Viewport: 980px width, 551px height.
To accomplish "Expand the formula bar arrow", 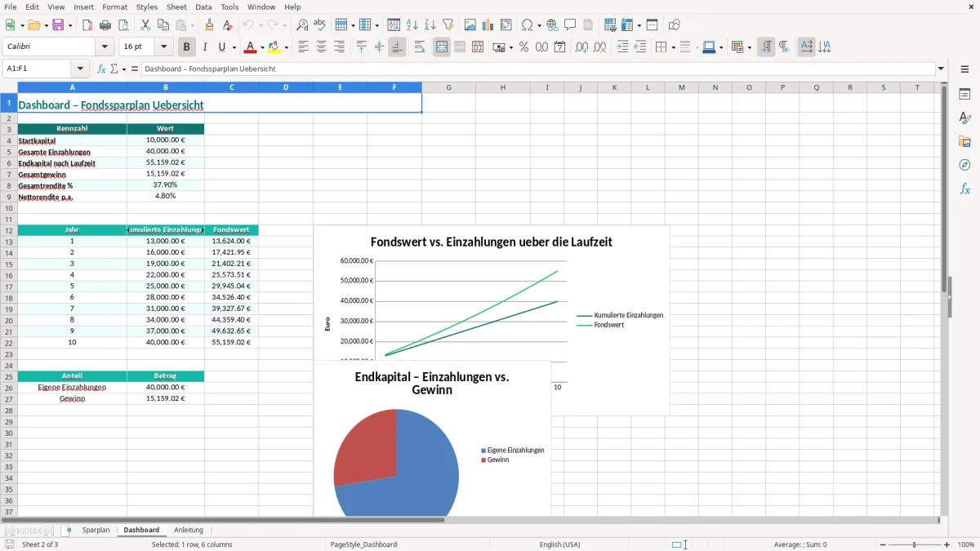I will pos(941,69).
